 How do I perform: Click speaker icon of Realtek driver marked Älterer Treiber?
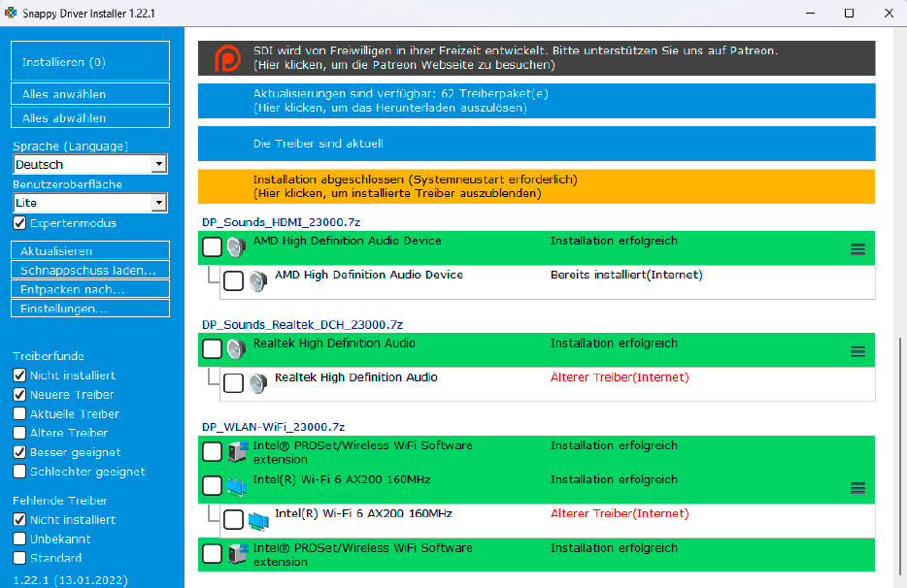(x=257, y=383)
